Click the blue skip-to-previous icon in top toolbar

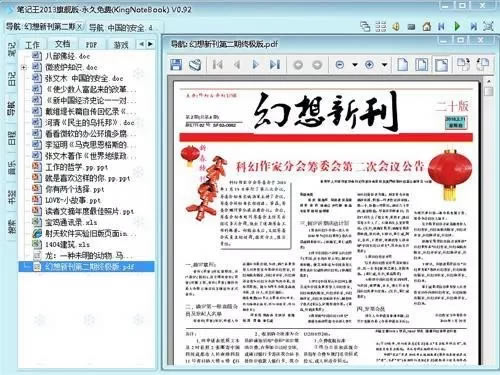(x=442, y=26)
